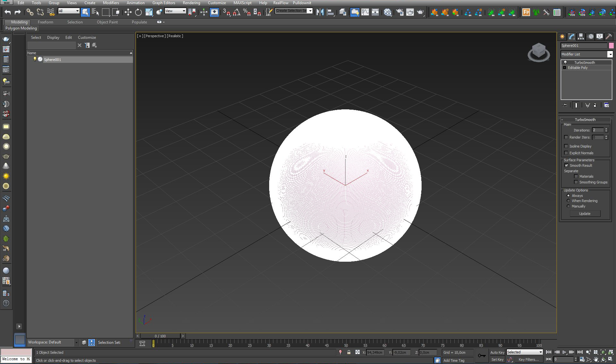Select the Select and Rotate tool

(138, 12)
